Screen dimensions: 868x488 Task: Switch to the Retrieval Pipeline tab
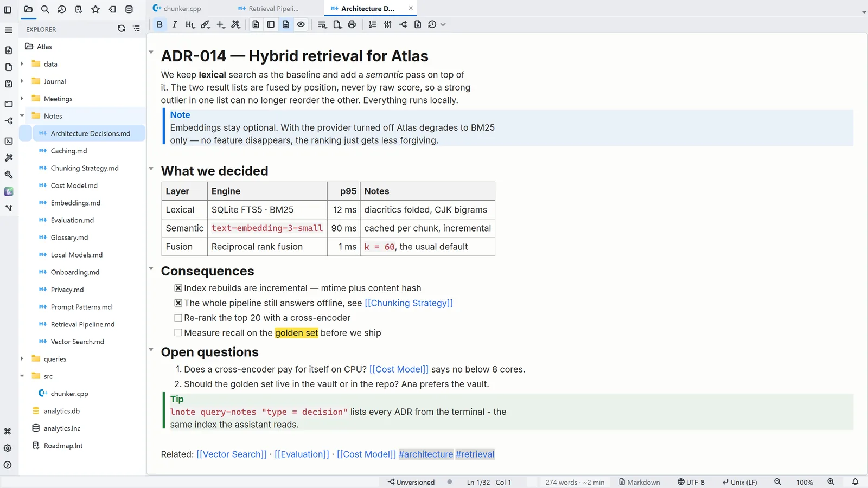tap(269, 8)
